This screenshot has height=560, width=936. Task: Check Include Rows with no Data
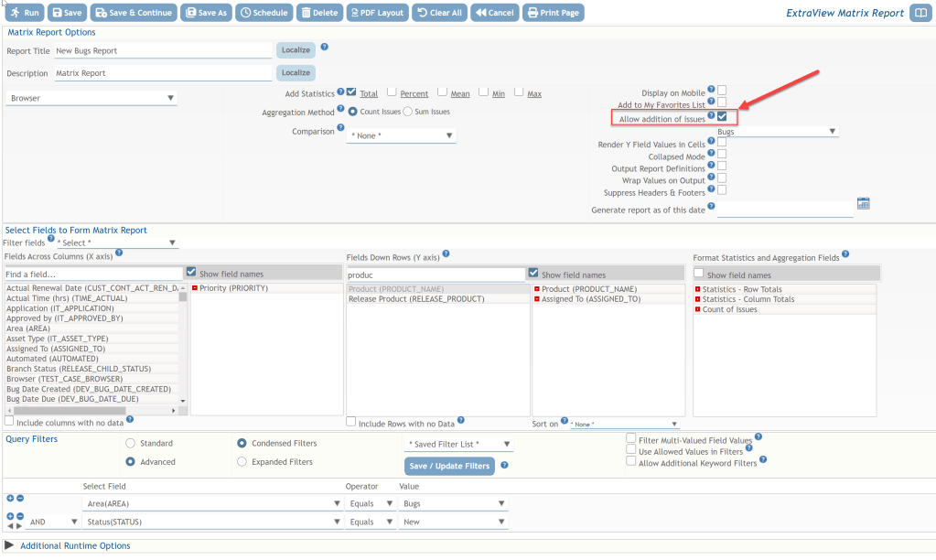coord(351,423)
